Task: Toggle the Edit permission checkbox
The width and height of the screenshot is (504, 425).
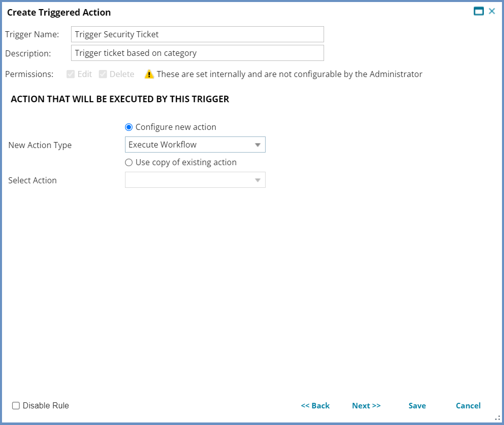Action: tap(71, 74)
